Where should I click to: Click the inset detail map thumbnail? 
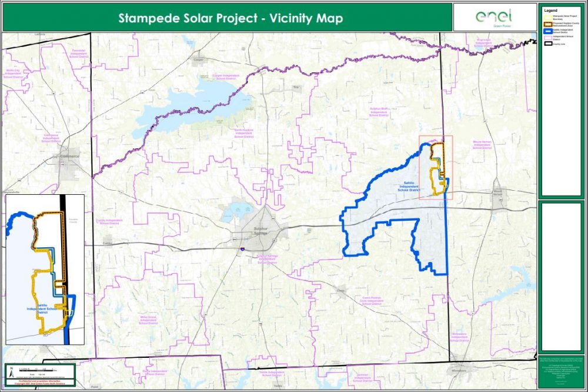pos(45,270)
